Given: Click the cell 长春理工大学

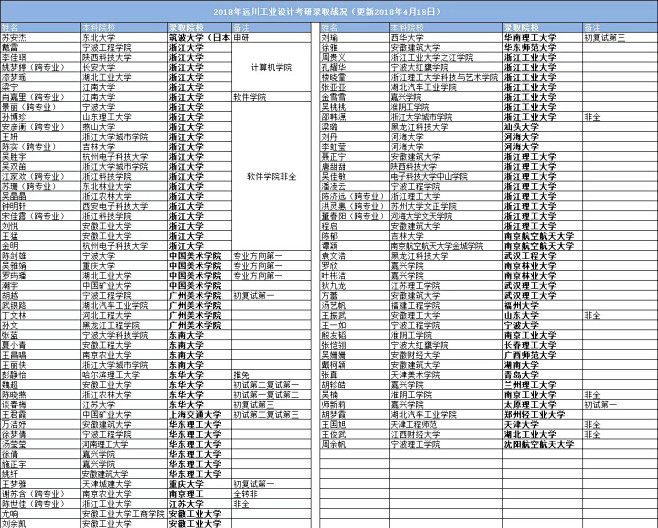Looking at the screenshot, I should tap(542, 345).
